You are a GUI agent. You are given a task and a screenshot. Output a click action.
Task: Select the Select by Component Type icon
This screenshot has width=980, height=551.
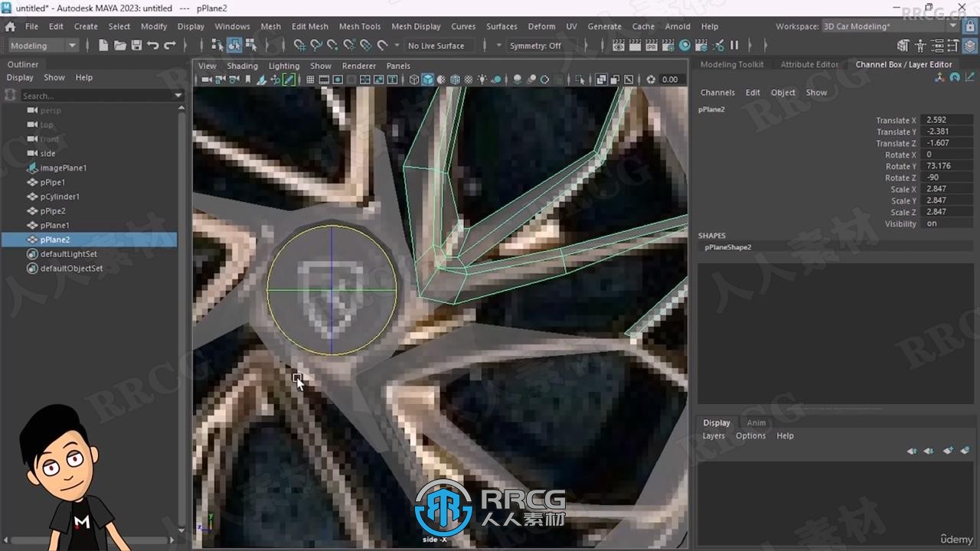(x=251, y=45)
